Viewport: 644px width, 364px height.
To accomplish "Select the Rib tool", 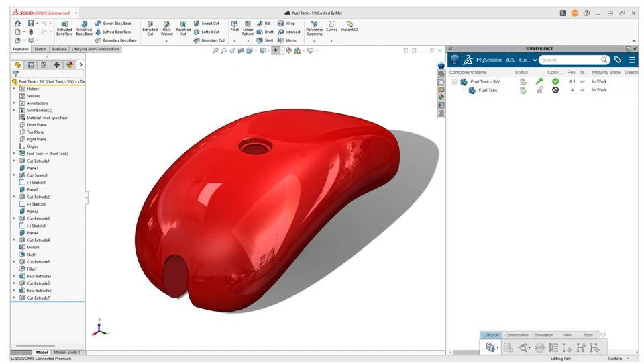I will click(264, 24).
